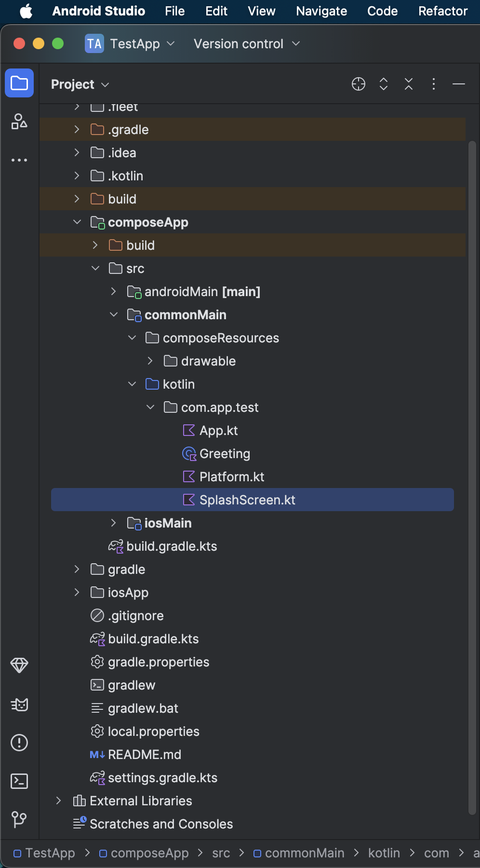Open the Terminal tool window icon
The width and height of the screenshot is (480, 868).
[x=19, y=781]
